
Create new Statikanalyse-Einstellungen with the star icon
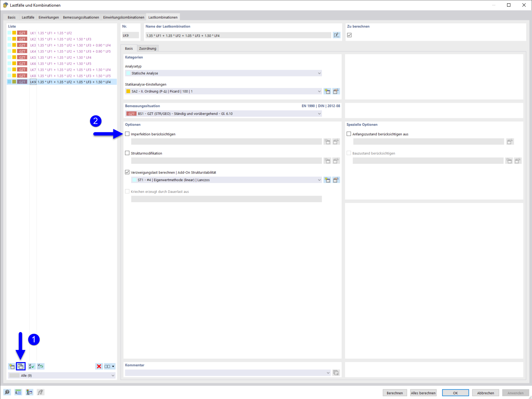coord(328,91)
